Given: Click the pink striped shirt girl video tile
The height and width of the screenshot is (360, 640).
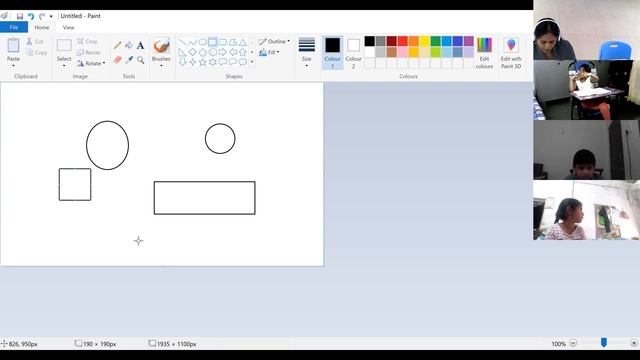Looking at the screenshot, I should pos(587,210).
